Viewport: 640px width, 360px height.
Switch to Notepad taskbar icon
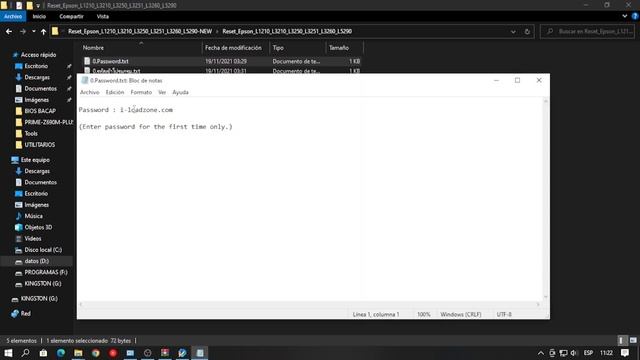click(x=200, y=353)
